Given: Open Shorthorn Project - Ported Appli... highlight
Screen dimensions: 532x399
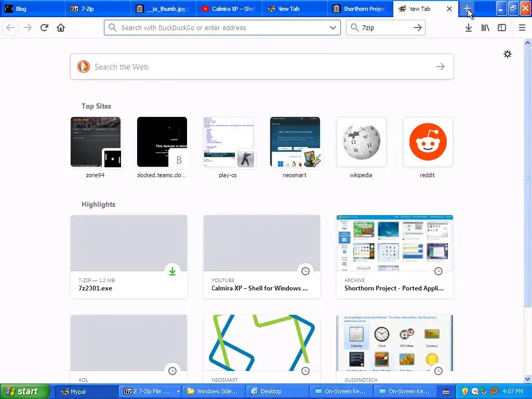Looking at the screenshot, I should (395, 257).
